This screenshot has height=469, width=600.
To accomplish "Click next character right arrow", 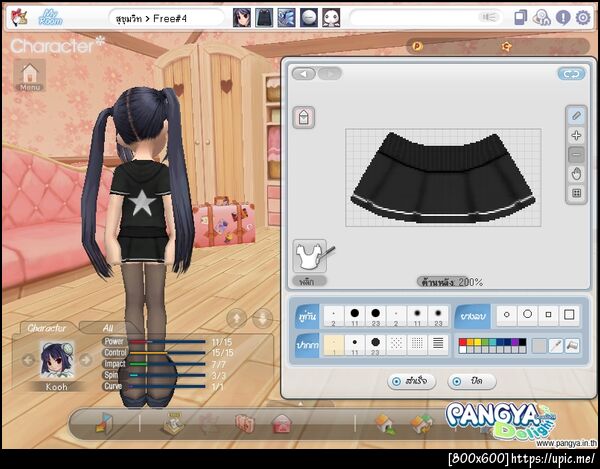I will coord(86,360).
